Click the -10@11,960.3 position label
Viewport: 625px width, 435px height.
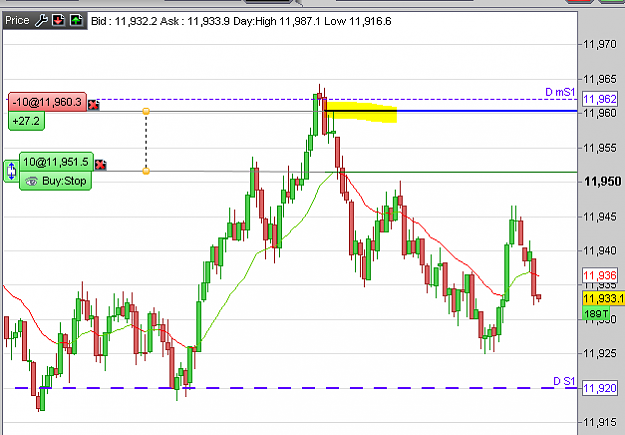47,102
